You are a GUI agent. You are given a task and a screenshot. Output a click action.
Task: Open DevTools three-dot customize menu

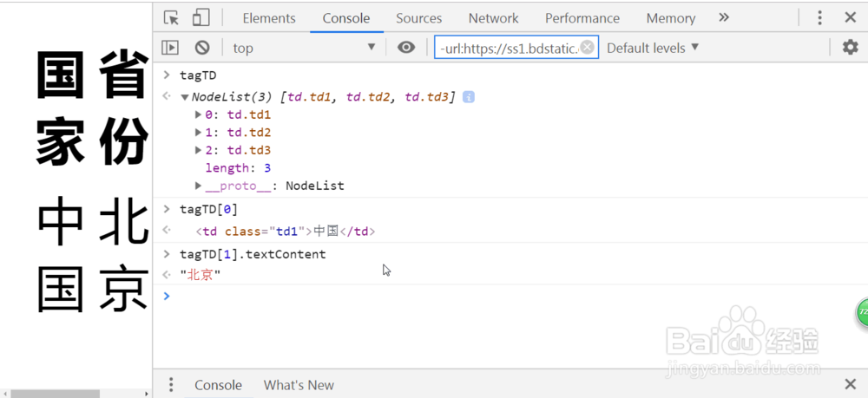tap(819, 18)
